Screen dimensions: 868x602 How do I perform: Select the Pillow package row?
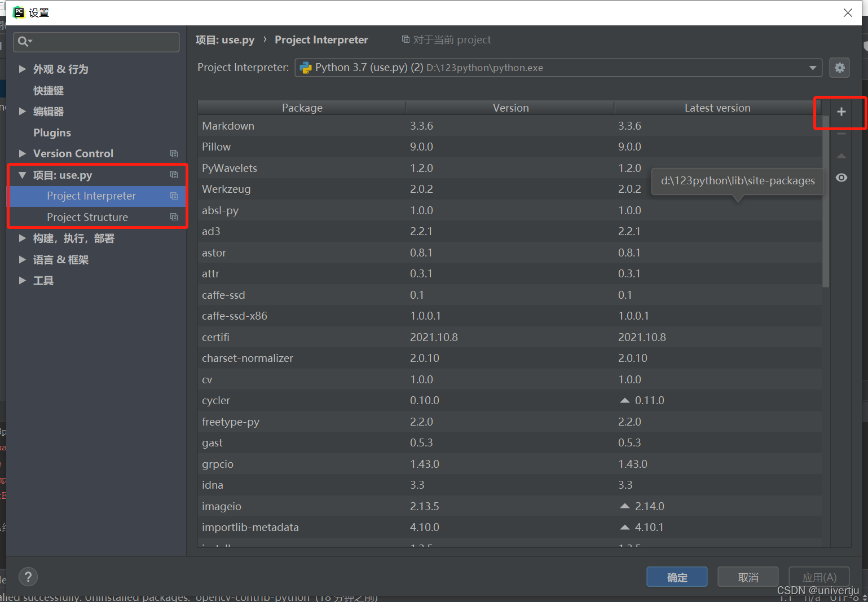pos(510,147)
